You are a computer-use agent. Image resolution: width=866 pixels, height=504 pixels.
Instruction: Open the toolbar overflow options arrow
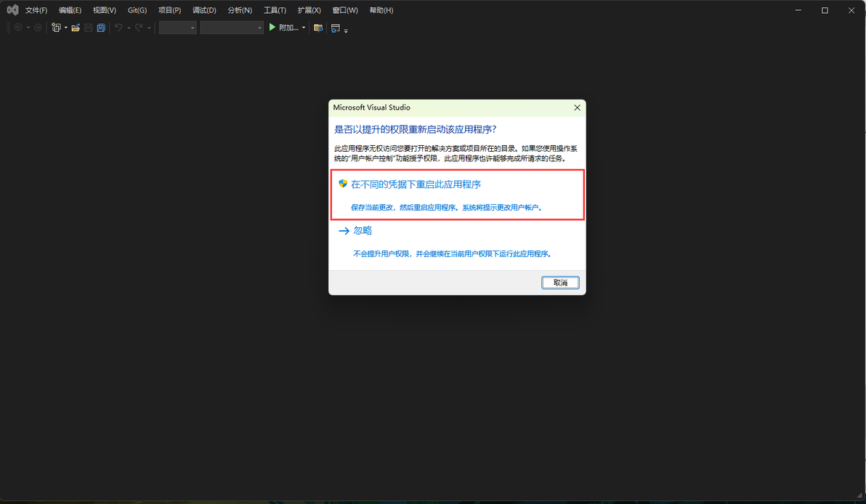pyautogui.click(x=347, y=31)
